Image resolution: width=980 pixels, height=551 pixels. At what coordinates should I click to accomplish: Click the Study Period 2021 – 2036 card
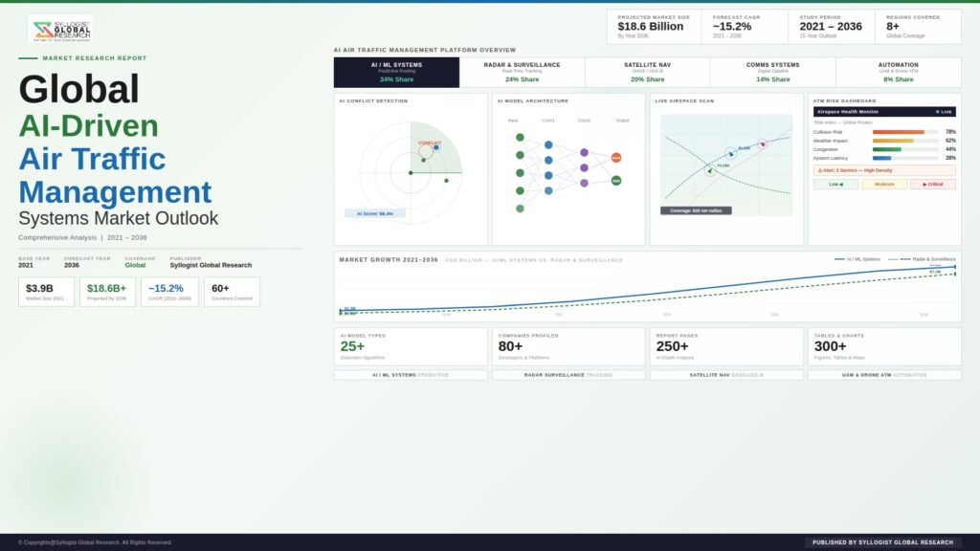pos(832,27)
